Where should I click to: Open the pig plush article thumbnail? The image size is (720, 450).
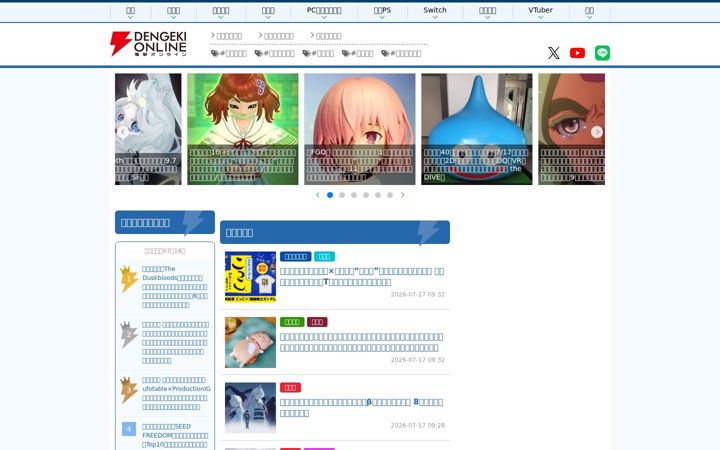250,342
